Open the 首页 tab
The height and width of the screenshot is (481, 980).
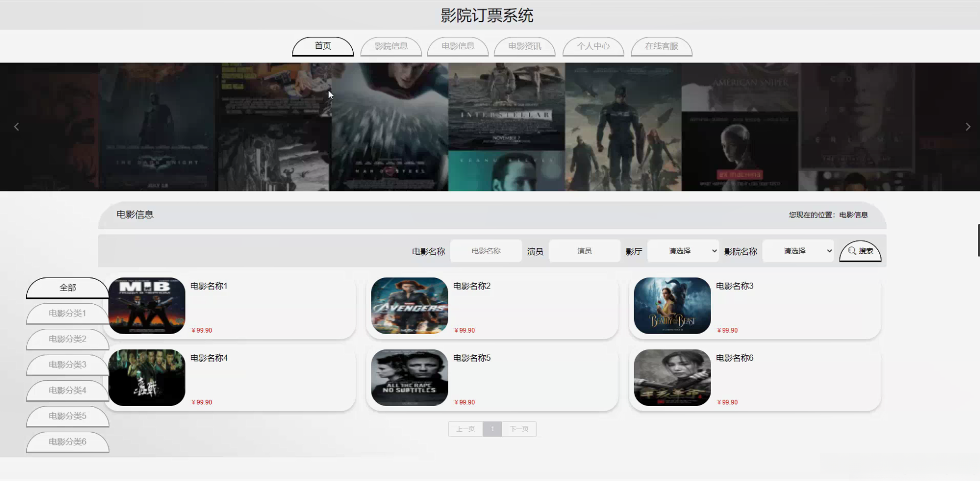click(323, 46)
